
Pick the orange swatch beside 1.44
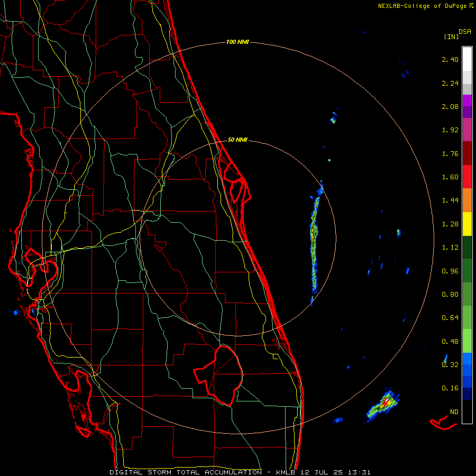click(467, 200)
